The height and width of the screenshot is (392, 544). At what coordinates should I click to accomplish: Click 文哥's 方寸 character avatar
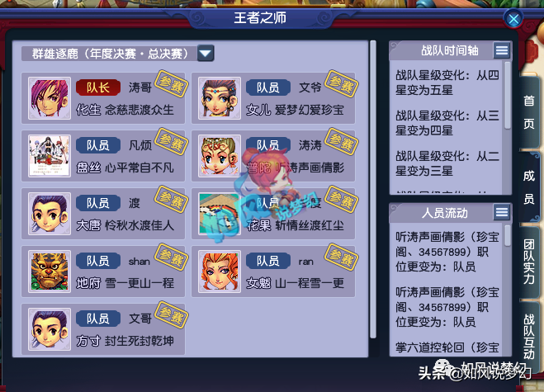coord(50,329)
